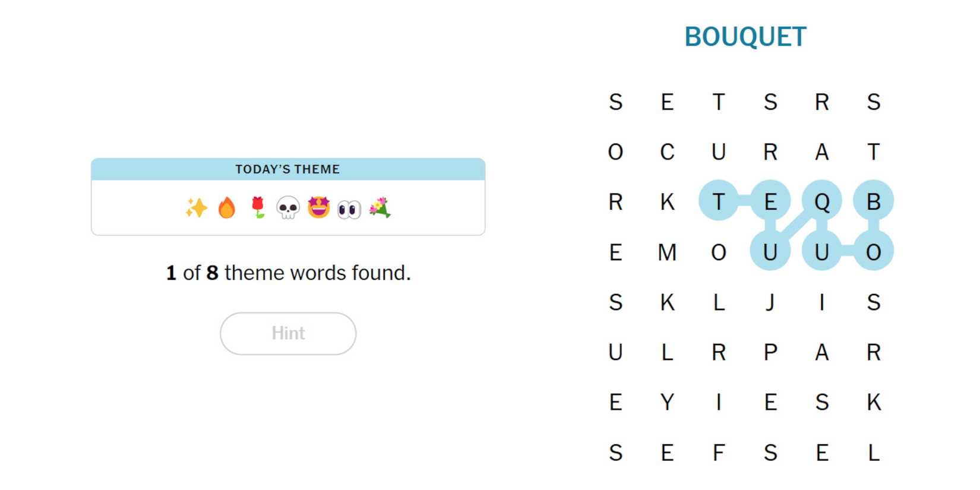This screenshot has height=490, width=980.
Task: Click the red rose emoji
Action: (257, 207)
